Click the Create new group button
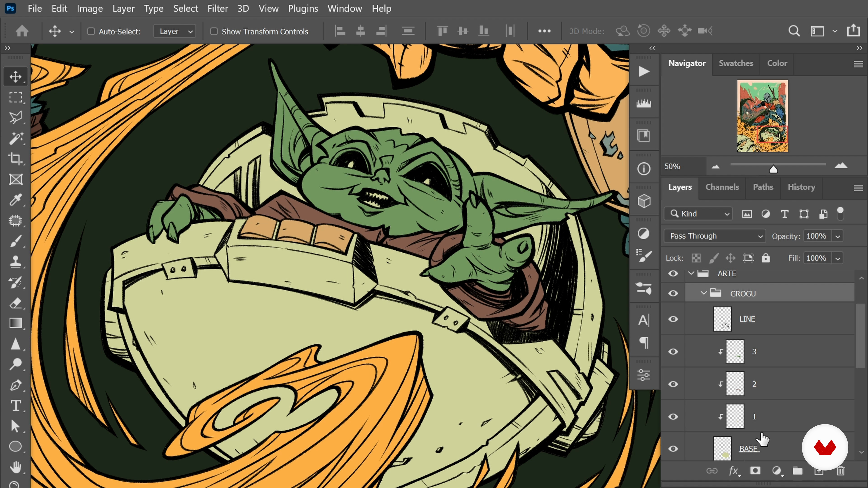 click(797, 471)
